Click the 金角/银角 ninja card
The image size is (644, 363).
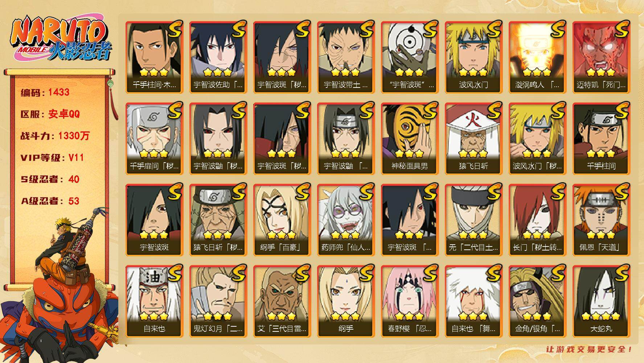point(537,301)
